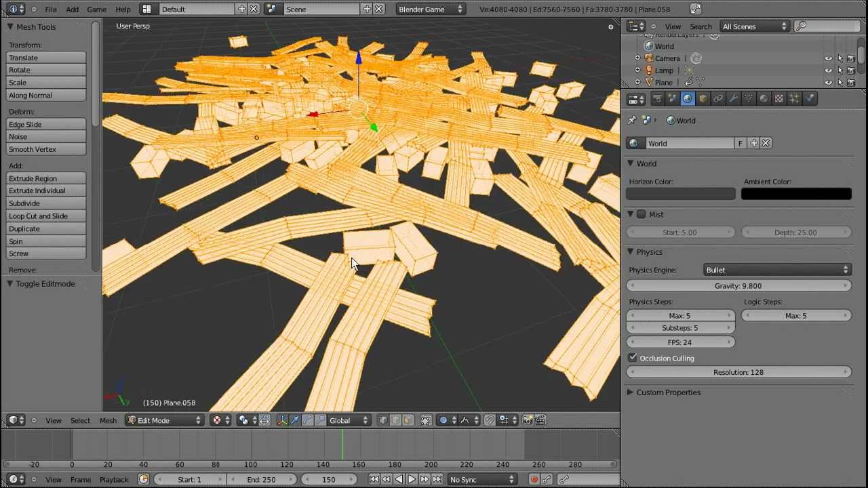
Task: Open the Physics Engine Bullet dropdown
Action: coord(777,270)
